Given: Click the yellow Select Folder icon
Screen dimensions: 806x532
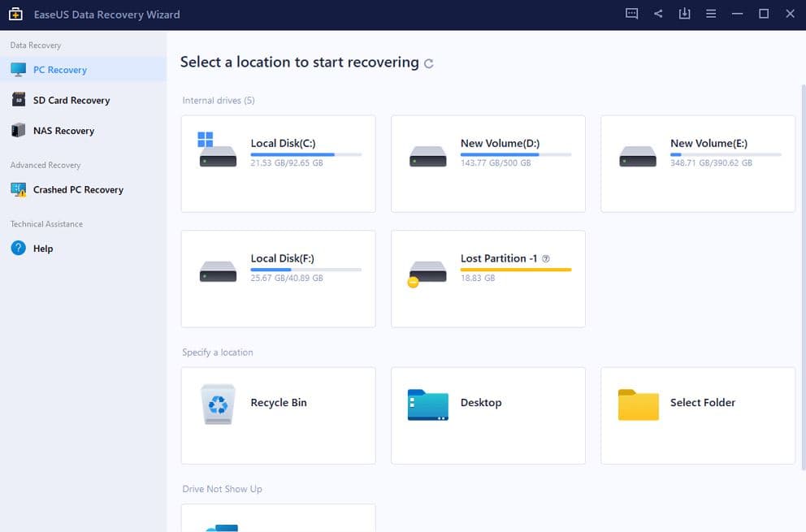Looking at the screenshot, I should [x=638, y=404].
